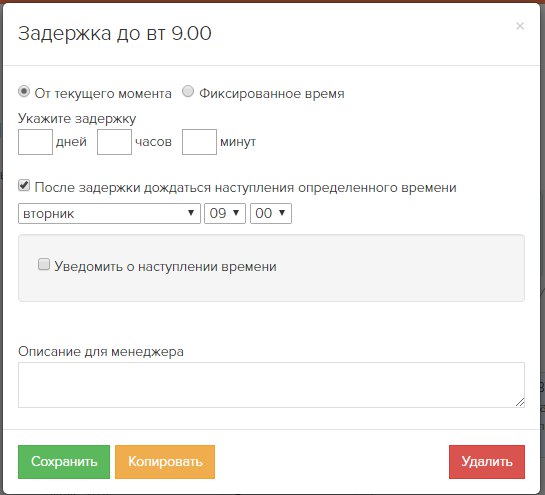Screen dimensions: 545x495
Task: Click the orange 'Копировать' button
Action: click(165, 462)
